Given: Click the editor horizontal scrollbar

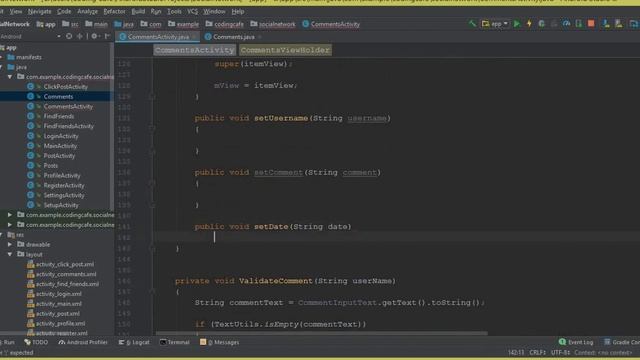Looking at the screenshot, I should coord(321,333).
